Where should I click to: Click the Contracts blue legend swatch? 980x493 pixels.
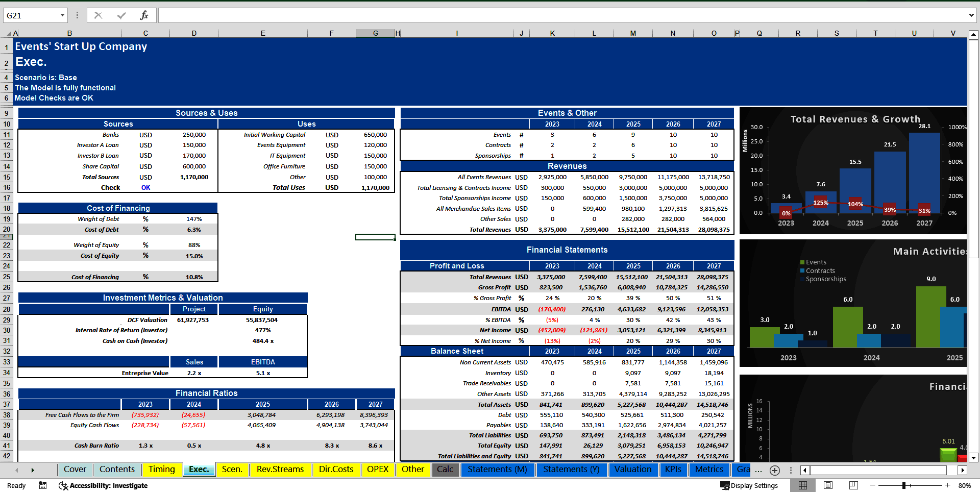tap(802, 271)
